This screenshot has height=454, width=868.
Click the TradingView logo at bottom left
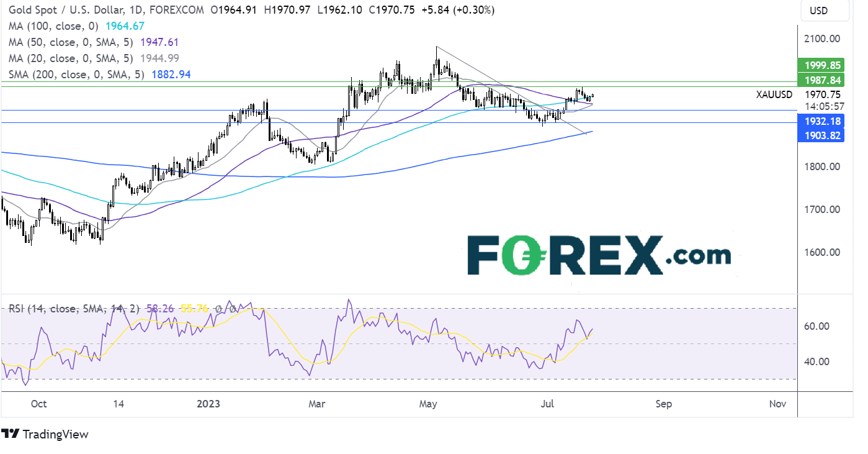pyautogui.click(x=45, y=434)
